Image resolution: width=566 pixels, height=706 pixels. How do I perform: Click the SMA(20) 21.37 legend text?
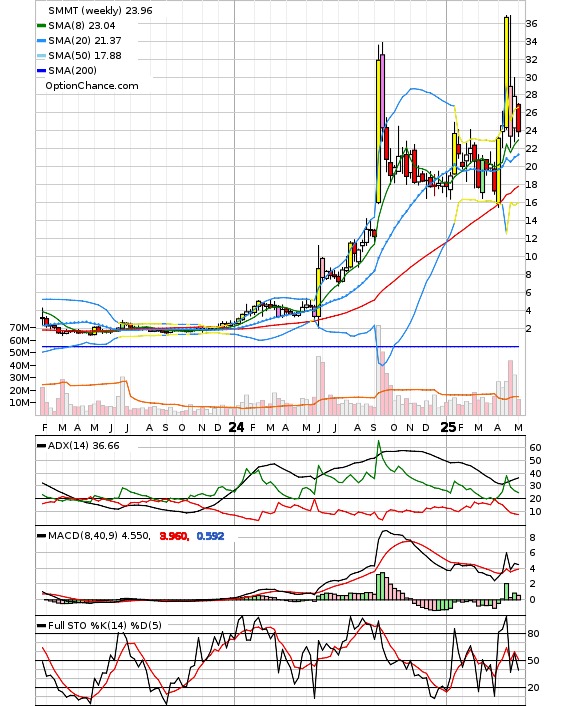pos(85,41)
